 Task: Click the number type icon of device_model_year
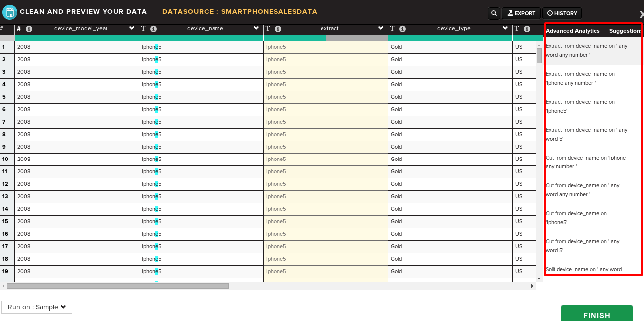(x=19, y=29)
